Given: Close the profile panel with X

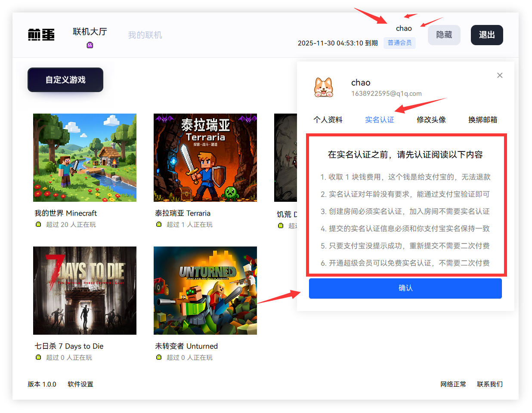Looking at the screenshot, I should pos(500,75).
